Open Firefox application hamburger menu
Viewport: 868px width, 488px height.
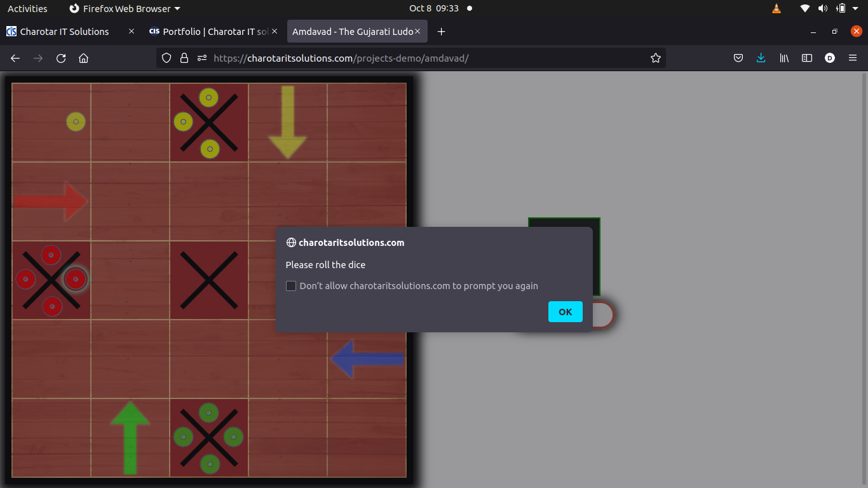[853, 58]
